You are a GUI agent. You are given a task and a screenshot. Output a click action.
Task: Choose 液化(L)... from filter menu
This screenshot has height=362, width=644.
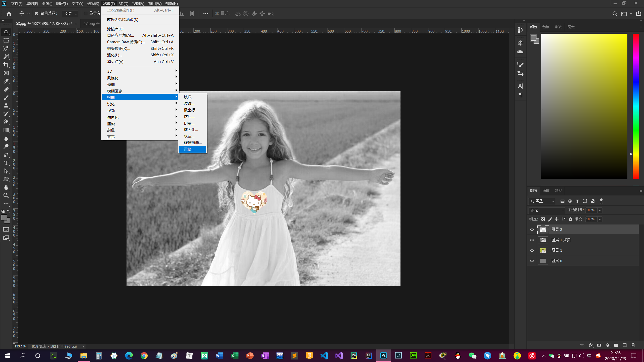[x=140, y=55]
